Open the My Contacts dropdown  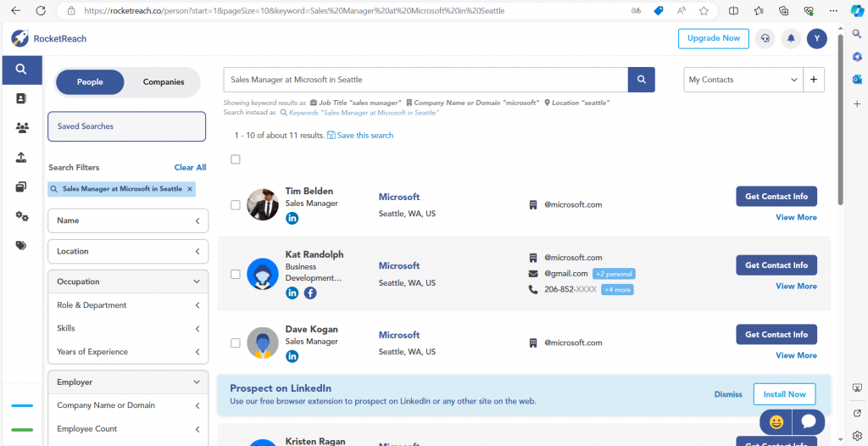[x=743, y=79]
